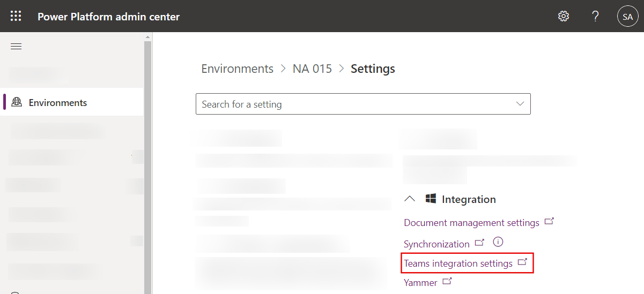Screen dimensions: 644x294
Task: Click external-link icon beside Teams integration settings
Action: [522, 262]
